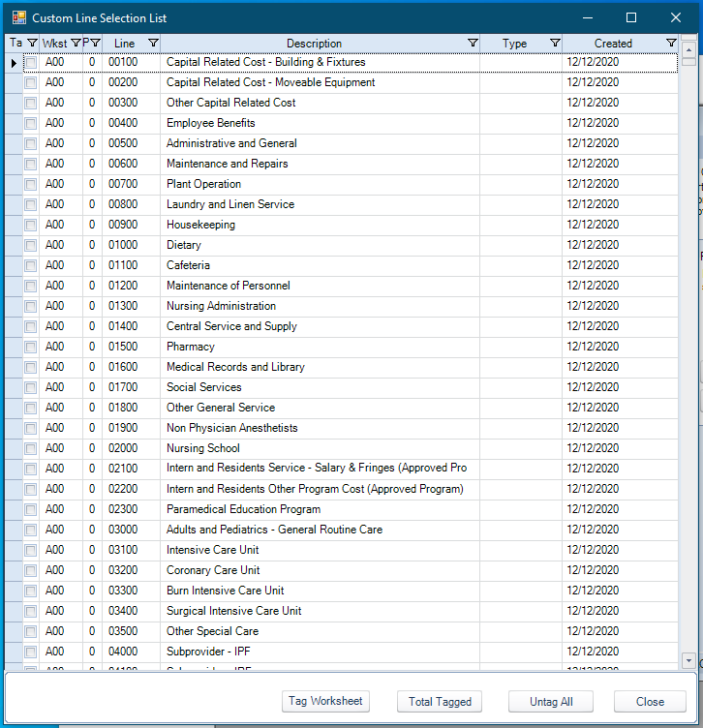The image size is (703, 728).
Task: Select 'Burn Intensive Care Unit' cell
Action: [320, 591]
